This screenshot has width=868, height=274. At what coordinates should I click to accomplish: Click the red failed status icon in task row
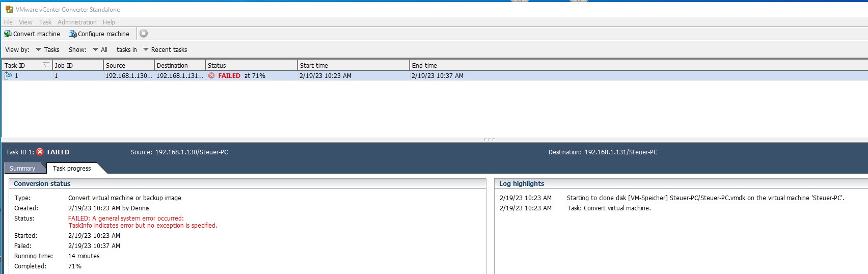click(x=211, y=75)
